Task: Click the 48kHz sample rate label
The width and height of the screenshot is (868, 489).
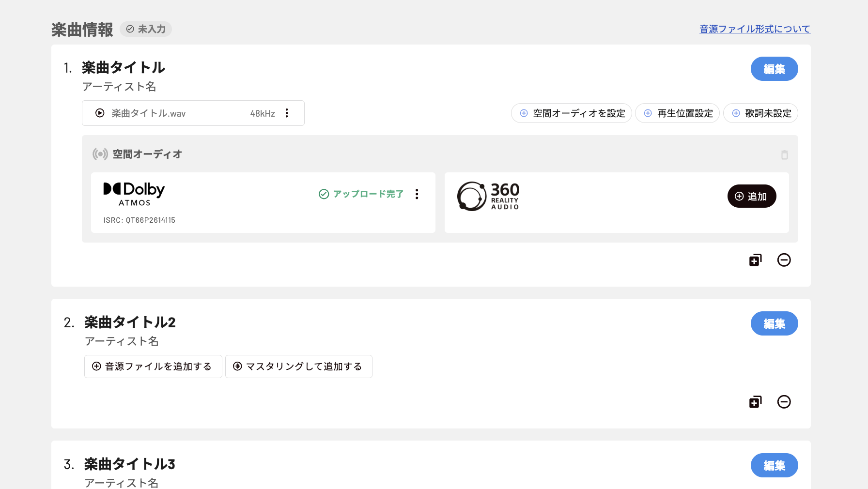Action: [263, 113]
